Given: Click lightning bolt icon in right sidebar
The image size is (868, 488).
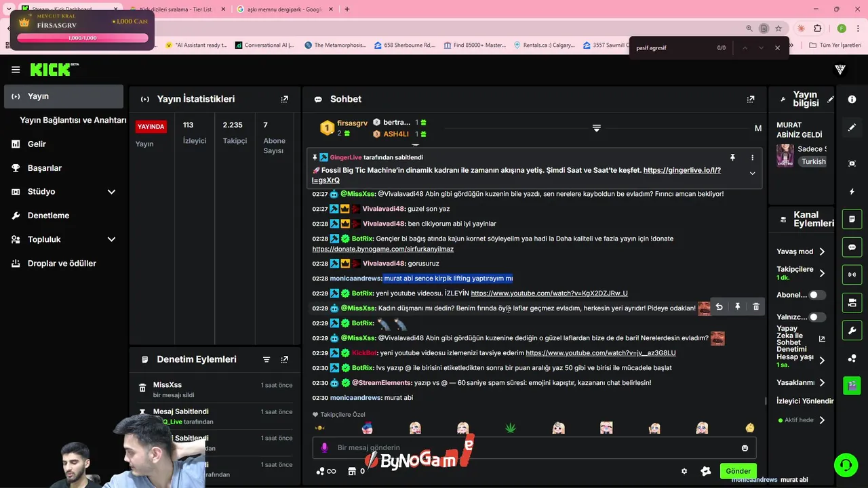Looking at the screenshot, I should click(852, 192).
